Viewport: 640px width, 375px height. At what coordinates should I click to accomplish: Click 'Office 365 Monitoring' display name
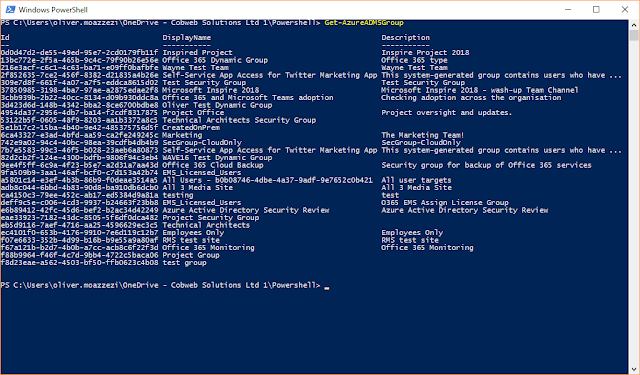pos(208,248)
